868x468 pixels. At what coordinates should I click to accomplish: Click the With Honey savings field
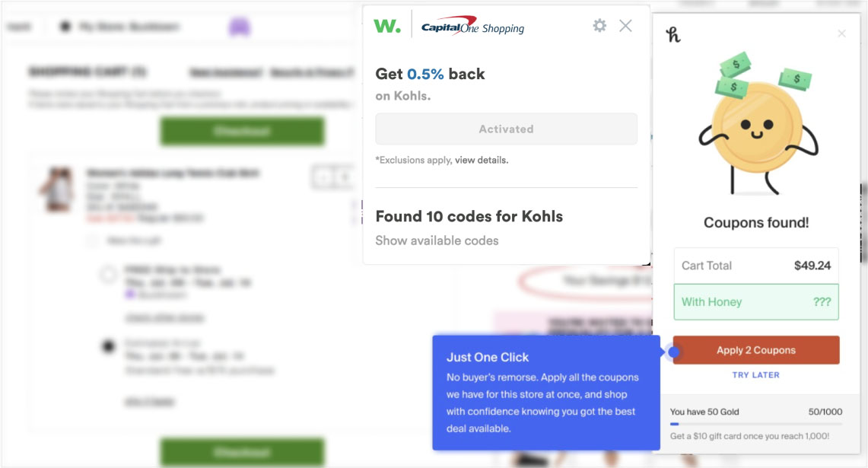[756, 302]
